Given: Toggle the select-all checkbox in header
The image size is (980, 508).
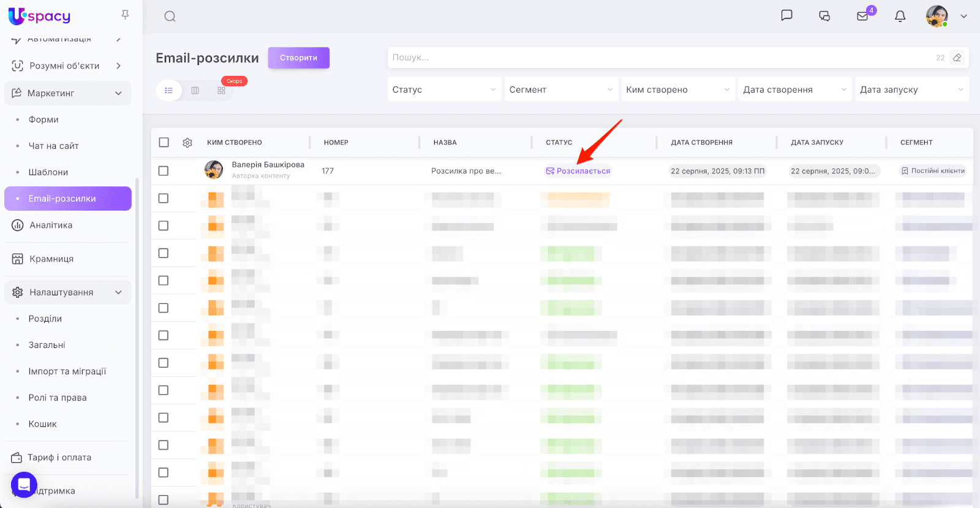Looking at the screenshot, I should [164, 142].
